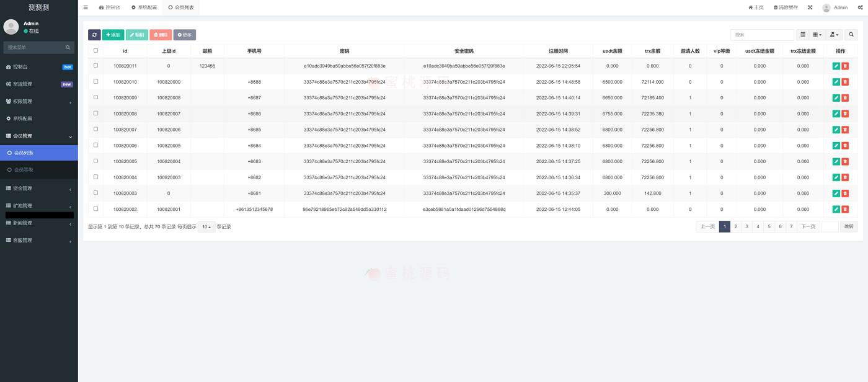Click the refresh table icon button
Viewport: 868px width, 382px height.
pyautogui.click(x=94, y=35)
